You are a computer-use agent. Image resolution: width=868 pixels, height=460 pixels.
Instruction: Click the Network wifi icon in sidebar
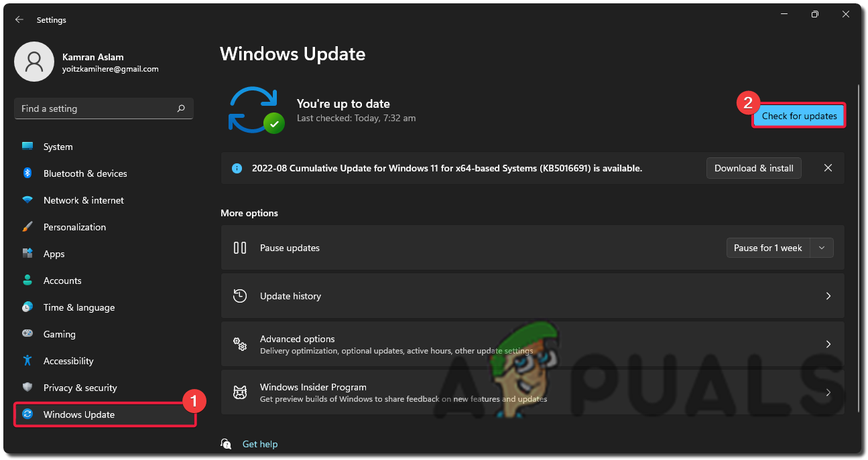(27, 200)
